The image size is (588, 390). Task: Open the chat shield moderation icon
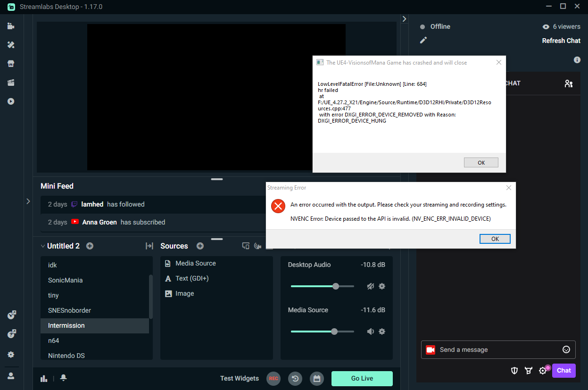(514, 371)
